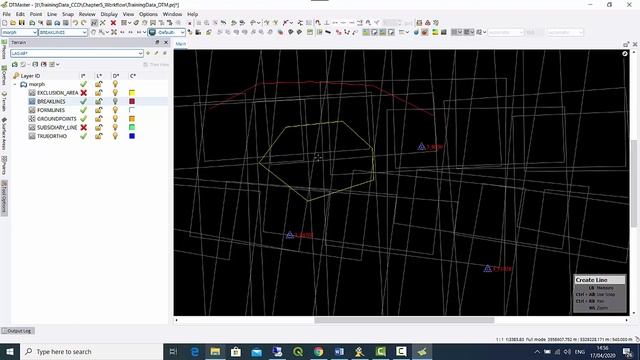Viewport: 640px width, 360px height.
Task: Open the Snap menu
Action: point(68,14)
